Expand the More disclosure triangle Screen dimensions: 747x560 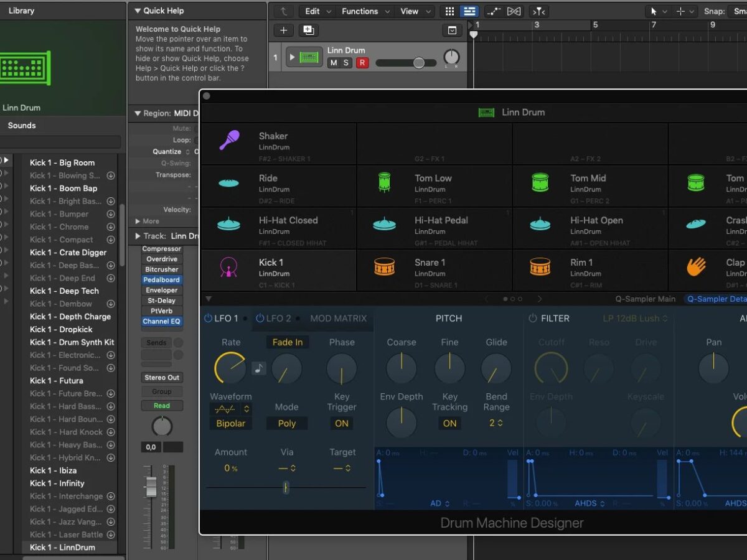click(x=138, y=221)
